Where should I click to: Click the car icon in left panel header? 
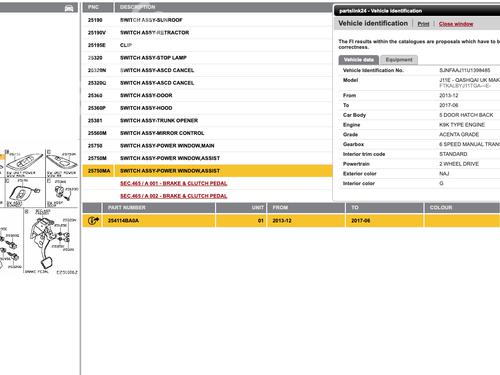69,8
